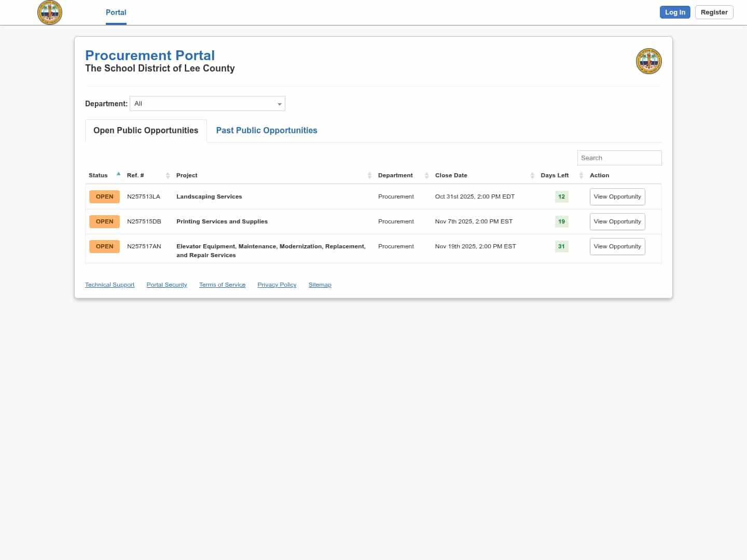View Opportunity for Elevator Equipment project
The image size is (747, 560).
pos(617,247)
